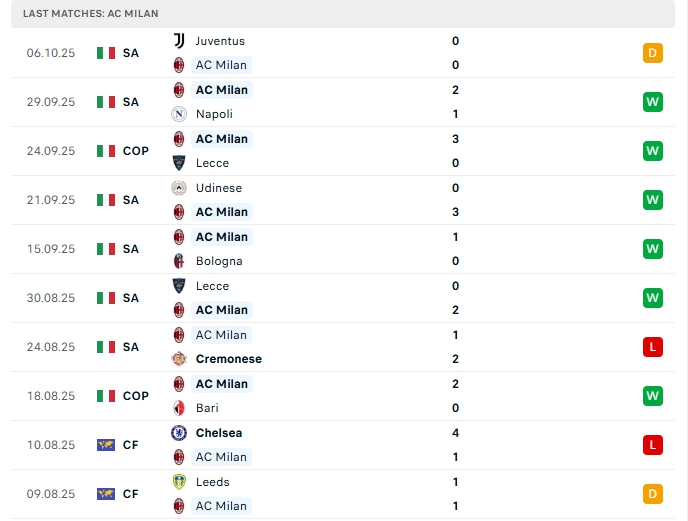
Task: Select the Cremonese team name
Action: click(228, 359)
